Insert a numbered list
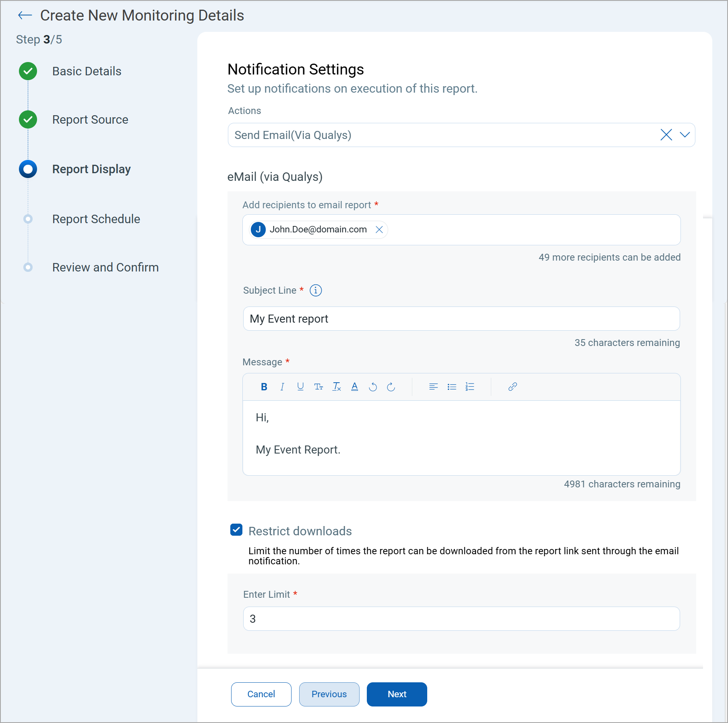728x723 pixels. [x=470, y=387]
